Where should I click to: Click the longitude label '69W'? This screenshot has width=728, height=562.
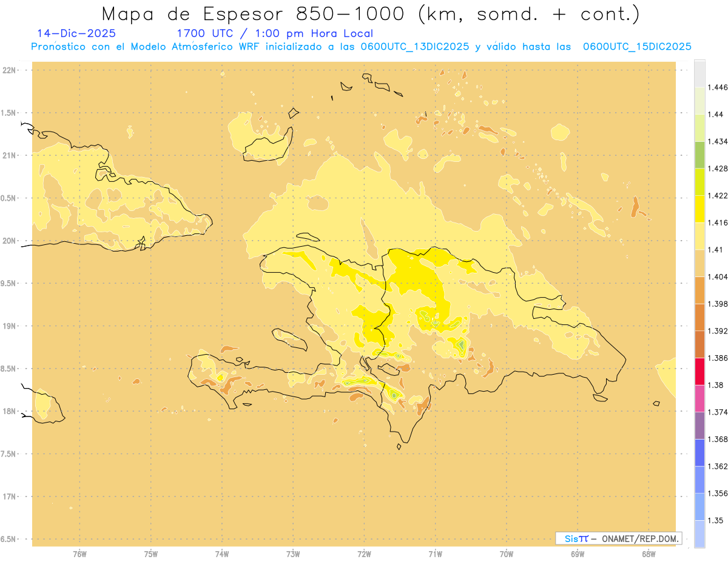tap(577, 554)
